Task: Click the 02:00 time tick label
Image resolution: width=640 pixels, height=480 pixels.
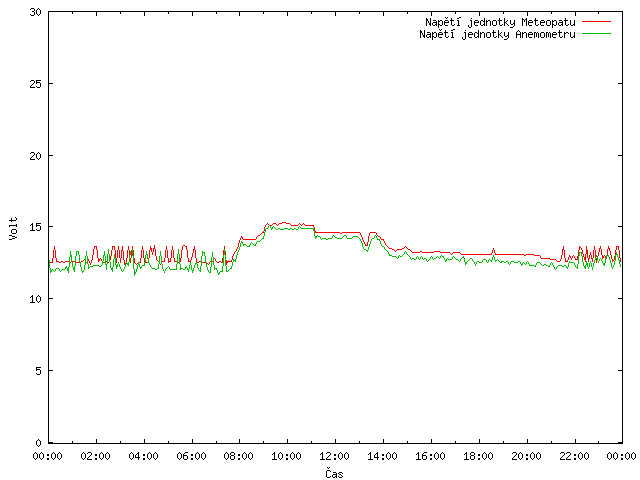Action: 96,456
